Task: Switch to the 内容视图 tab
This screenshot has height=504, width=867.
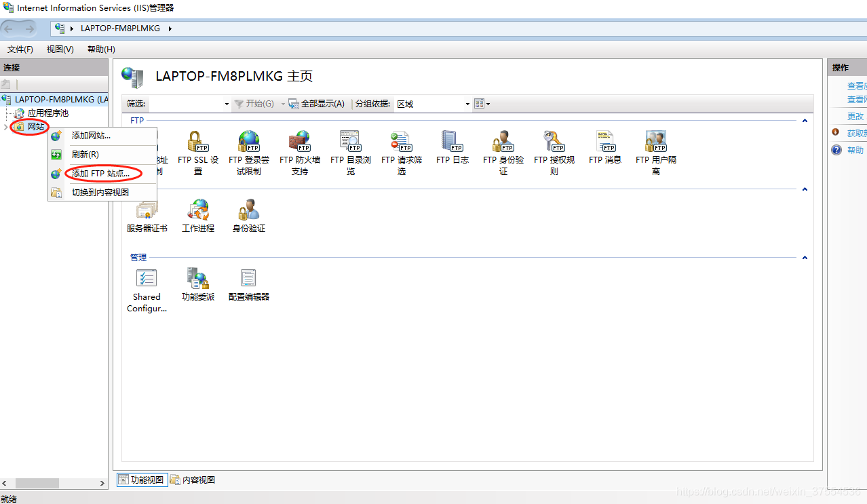Action: [193, 480]
